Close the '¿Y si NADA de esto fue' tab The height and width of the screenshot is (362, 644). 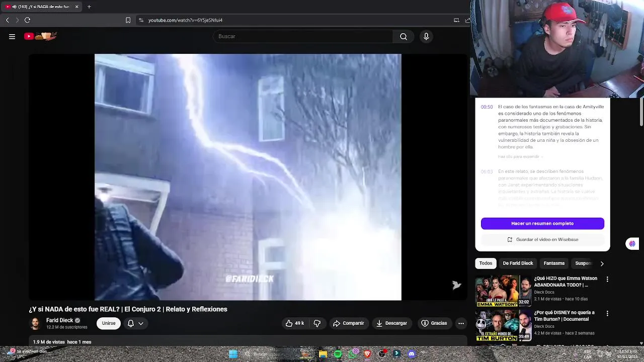tap(76, 7)
